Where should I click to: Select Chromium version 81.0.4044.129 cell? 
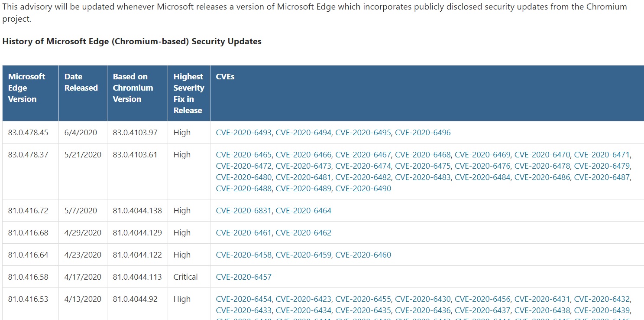(x=137, y=233)
